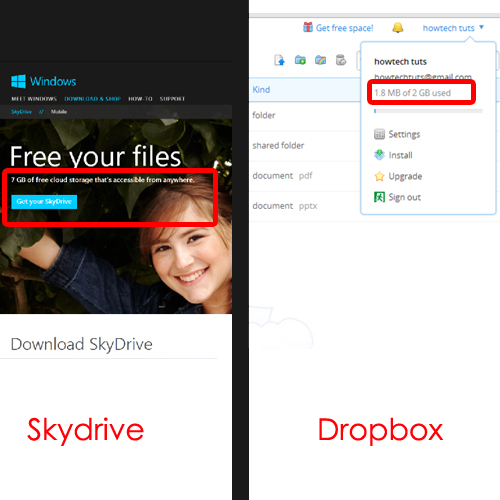The image size is (500, 500).
Task: Click the Dropbox show deleted files icon
Action: pyautogui.click(x=341, y=60)
